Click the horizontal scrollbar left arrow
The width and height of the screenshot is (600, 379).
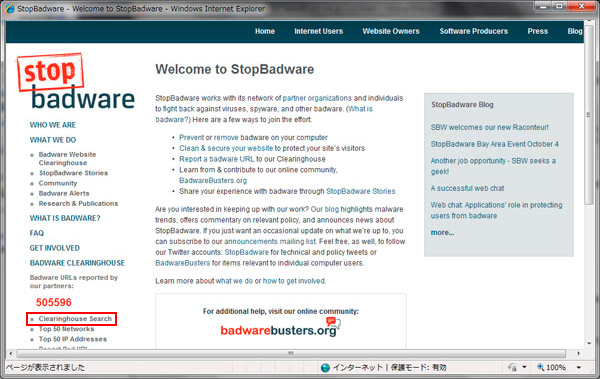[11, 353]
